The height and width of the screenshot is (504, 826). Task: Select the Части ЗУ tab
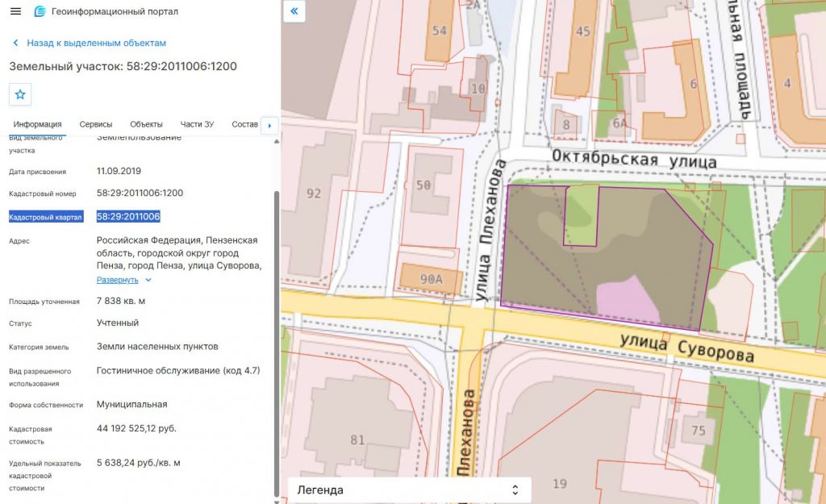(197, 124)
